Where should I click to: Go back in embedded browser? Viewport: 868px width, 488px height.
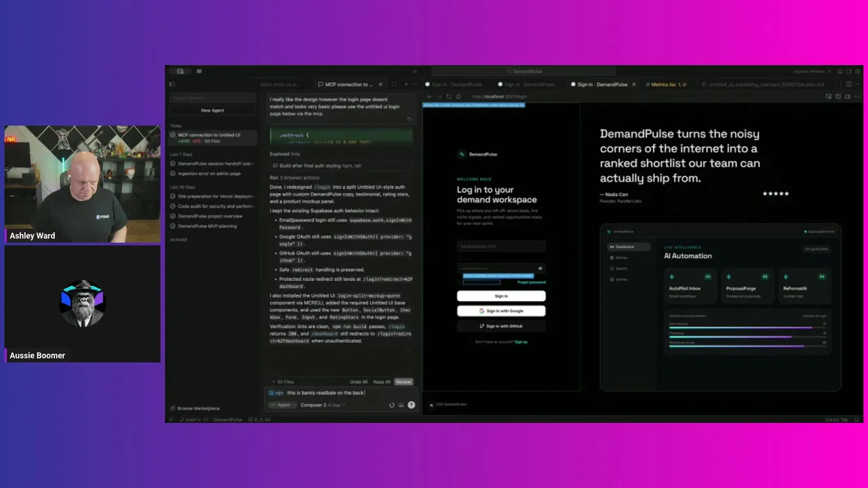click(x=429, y=96)
